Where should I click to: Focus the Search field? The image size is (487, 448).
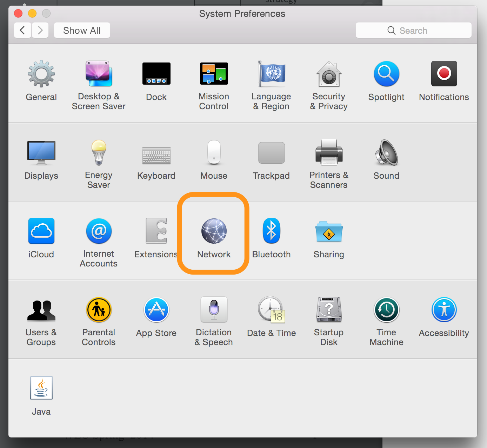pos(413,31)
